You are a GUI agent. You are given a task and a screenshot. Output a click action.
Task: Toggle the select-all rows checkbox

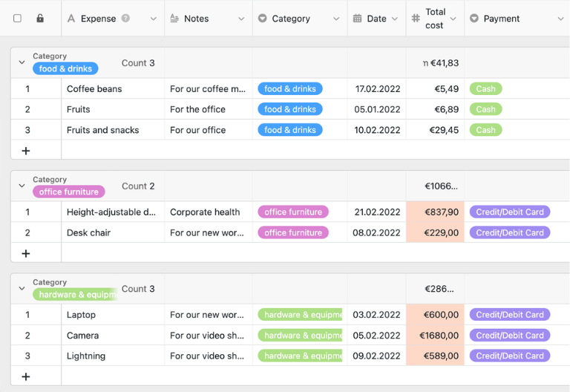pyautogui.click(x=18, y=19)
